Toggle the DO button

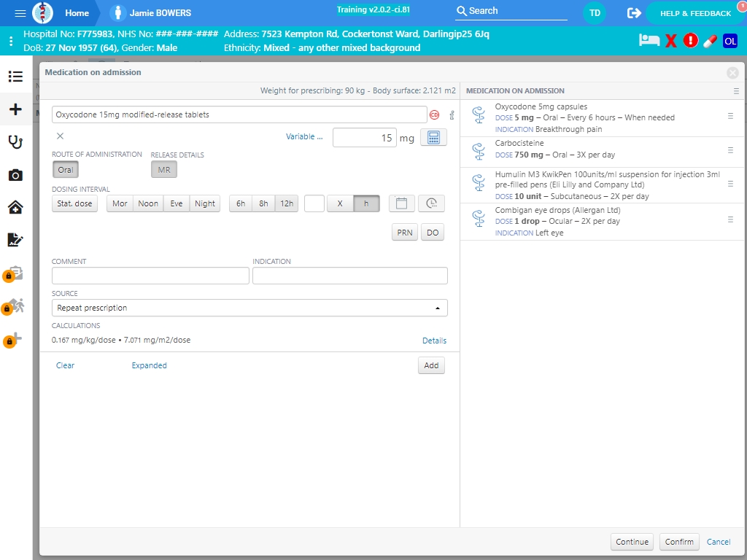point(433,233)
